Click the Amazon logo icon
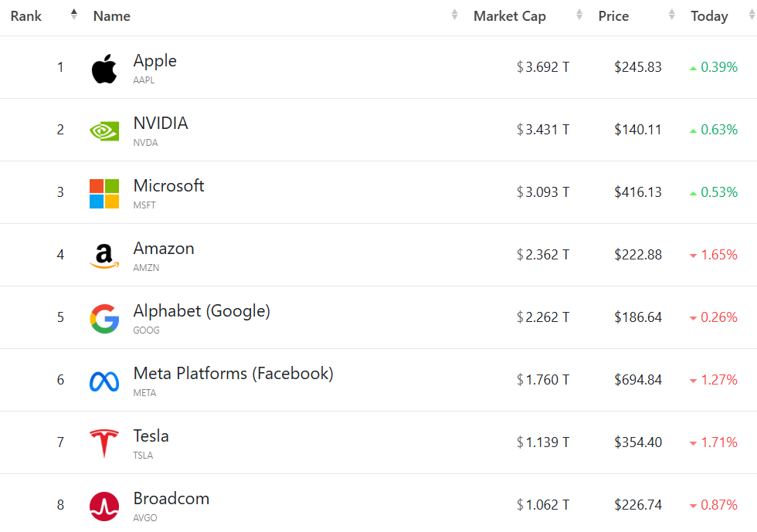The image size is (757, 532). click(x=104, y=256)
